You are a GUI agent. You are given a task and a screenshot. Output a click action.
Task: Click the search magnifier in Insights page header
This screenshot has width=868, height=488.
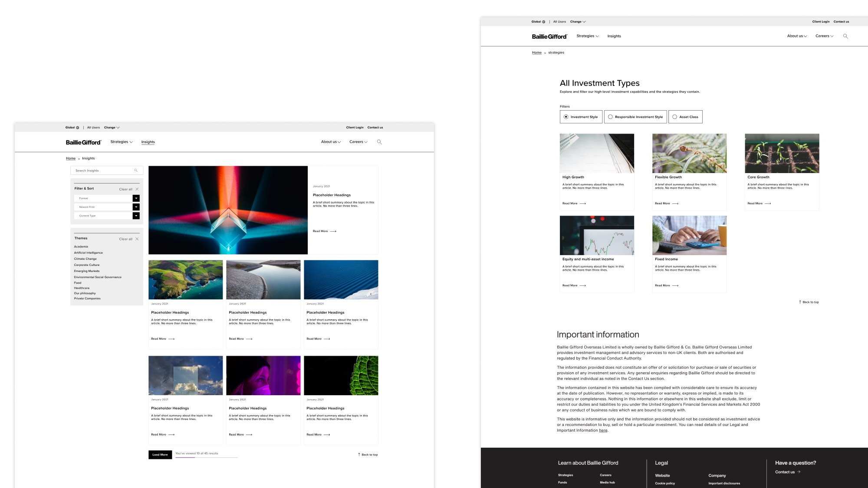[379, 142]
